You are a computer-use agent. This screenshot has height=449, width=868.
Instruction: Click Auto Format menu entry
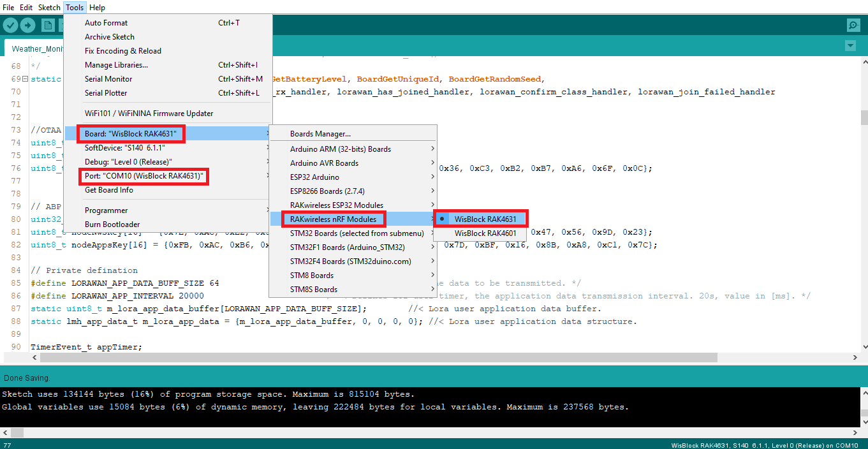106,23
